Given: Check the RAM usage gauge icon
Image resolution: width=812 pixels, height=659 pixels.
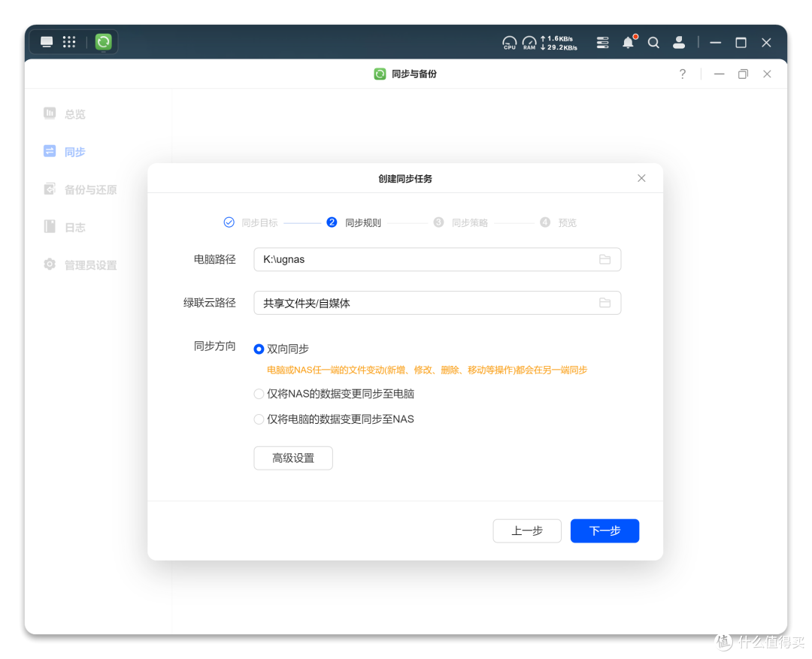Looking at the screenshot, I should click(529, 42).
